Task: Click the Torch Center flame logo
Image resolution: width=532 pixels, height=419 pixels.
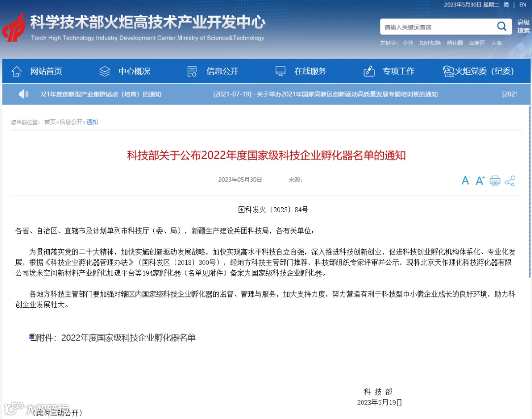Action: click(14, 27)
